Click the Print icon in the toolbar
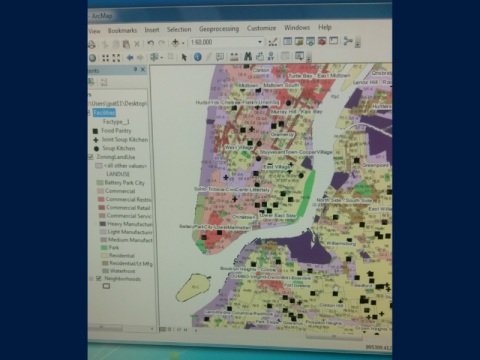 pyautogui.click(x=92, y=44)
